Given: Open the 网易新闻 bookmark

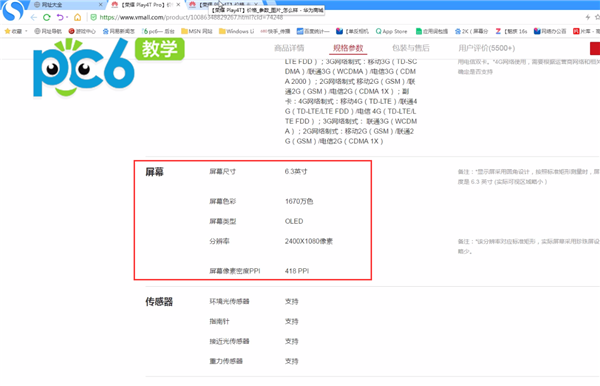Looking at the screenshot, I should click(118, 31).
